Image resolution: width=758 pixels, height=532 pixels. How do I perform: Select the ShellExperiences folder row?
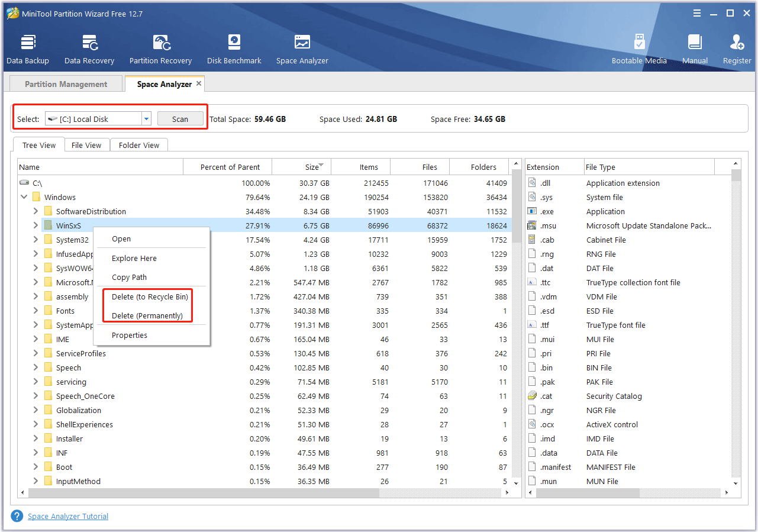265,424
